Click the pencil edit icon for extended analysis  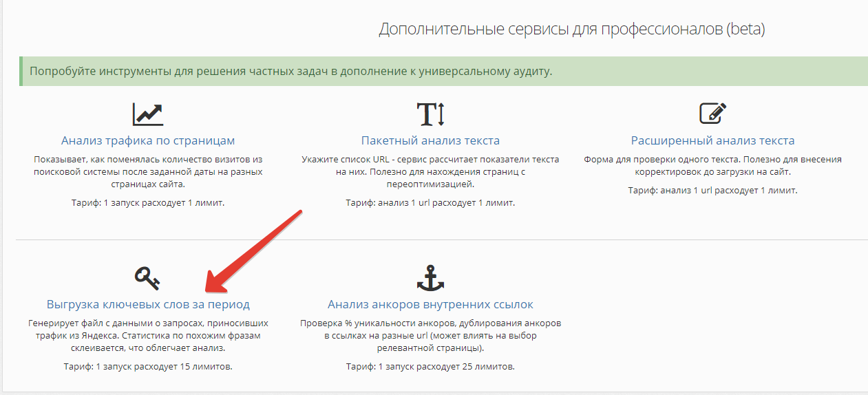(712, 114)
